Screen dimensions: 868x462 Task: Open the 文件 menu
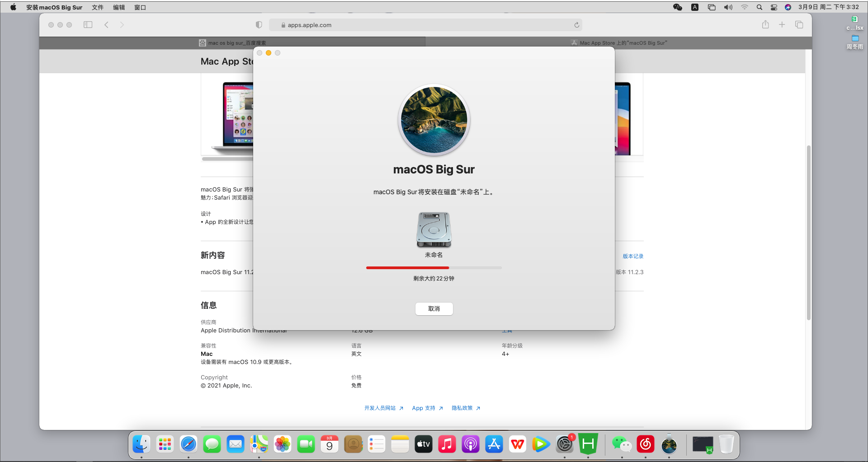98,7
